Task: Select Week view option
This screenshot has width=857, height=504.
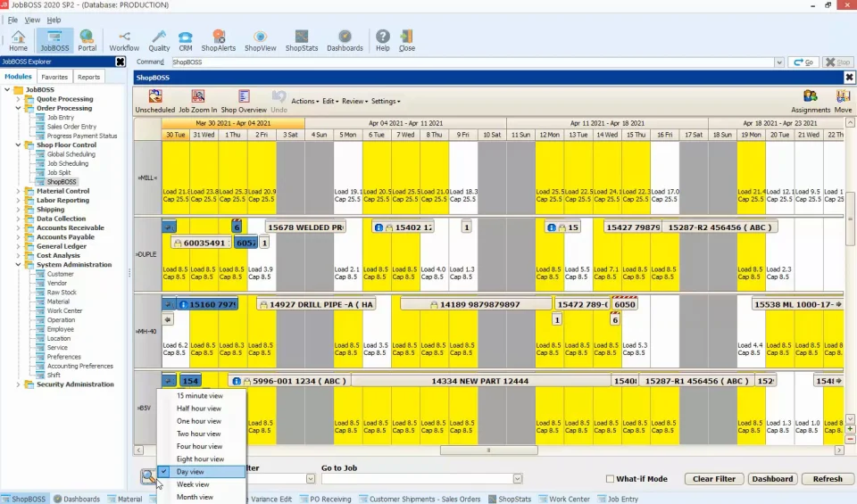Action: pyautogui.click(x=193, y=484)
